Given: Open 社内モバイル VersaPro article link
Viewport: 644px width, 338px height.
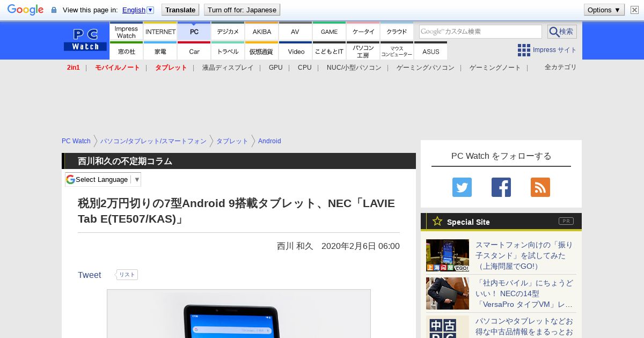Looking at the screenshot, I should click(524, 293).
